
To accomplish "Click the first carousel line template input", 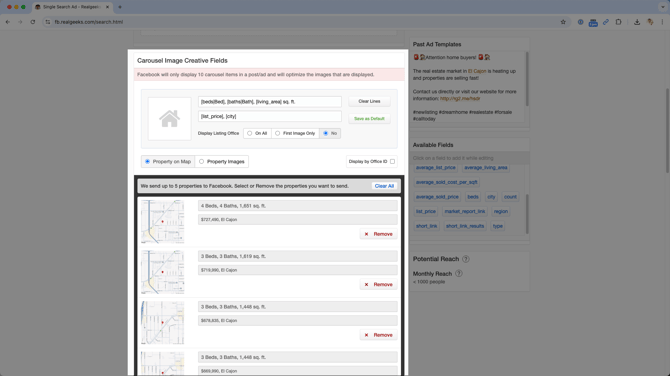I will (270, 102).
